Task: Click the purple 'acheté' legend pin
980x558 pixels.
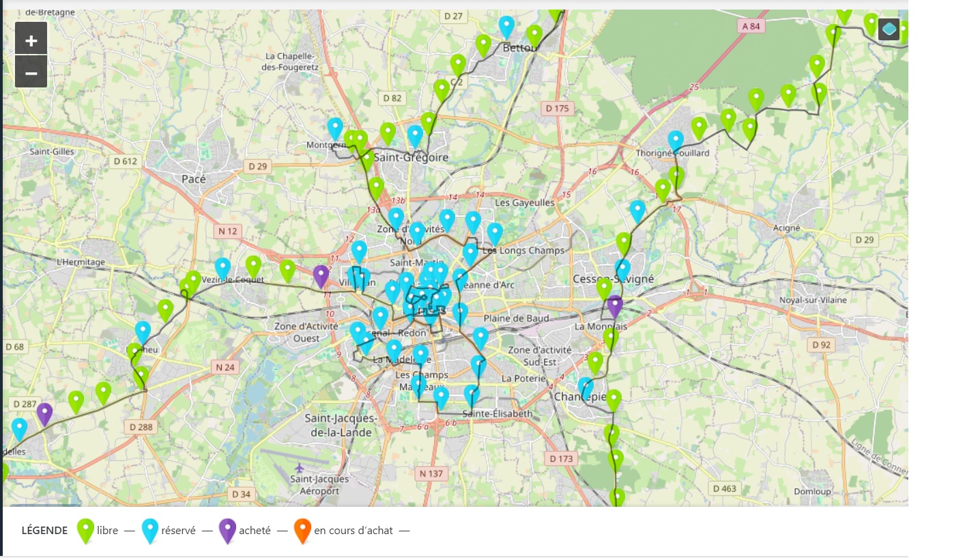Action: click(x=227, y=529)
